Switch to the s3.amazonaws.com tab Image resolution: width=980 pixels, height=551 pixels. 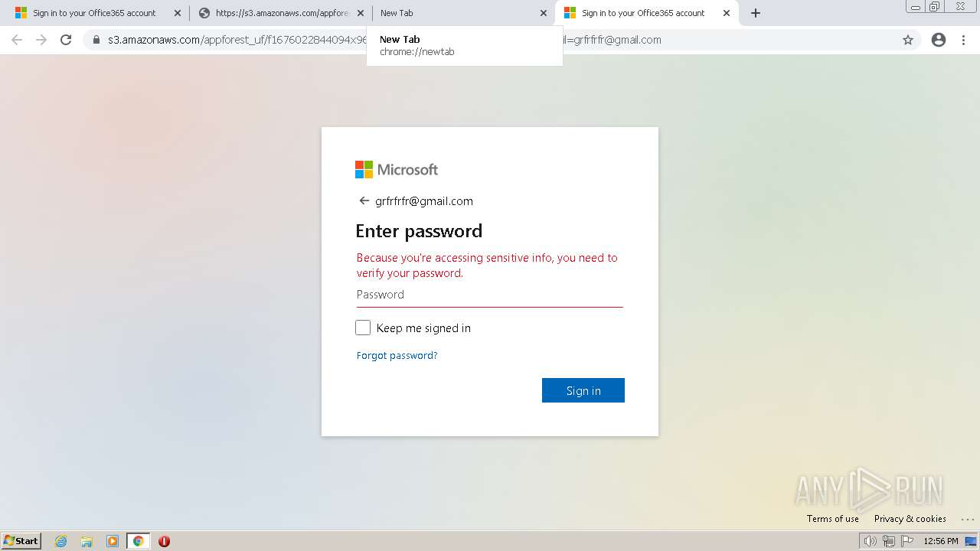[x=280, y=13]
